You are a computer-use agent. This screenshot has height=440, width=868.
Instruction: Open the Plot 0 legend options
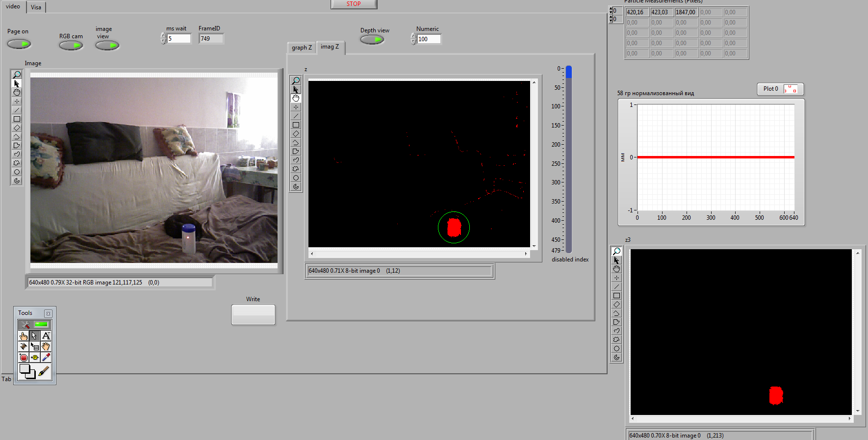click(x=790, y=89)
